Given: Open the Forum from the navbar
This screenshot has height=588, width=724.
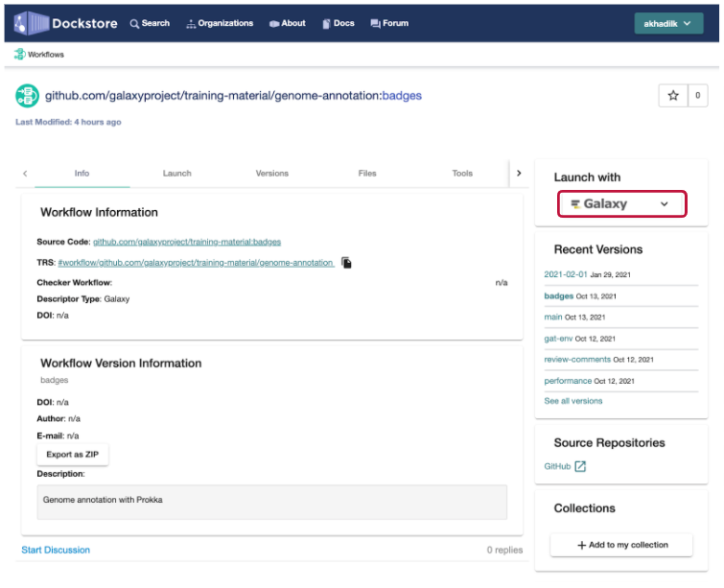Looking at the screenshot, I should point(389,23).
